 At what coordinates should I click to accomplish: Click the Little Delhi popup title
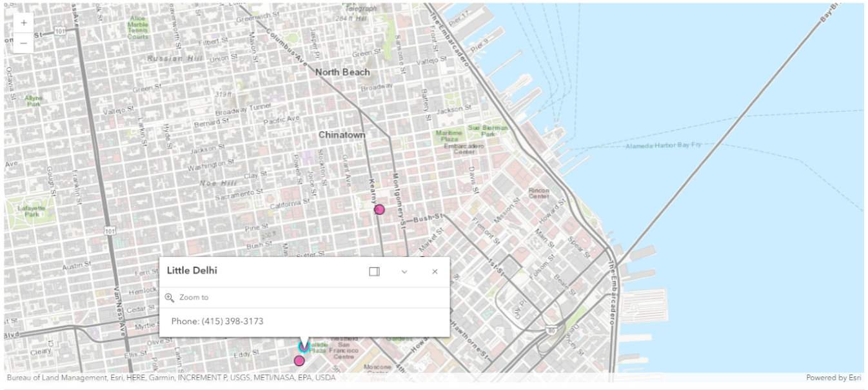tap(192, 271)
